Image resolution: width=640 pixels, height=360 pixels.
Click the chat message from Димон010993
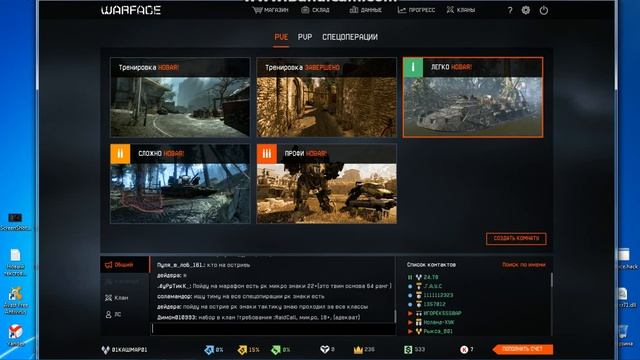click(258, 317)
